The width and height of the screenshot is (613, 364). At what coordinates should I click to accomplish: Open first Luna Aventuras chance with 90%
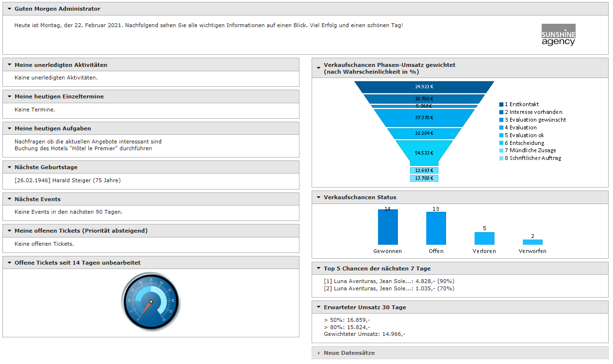389,281
